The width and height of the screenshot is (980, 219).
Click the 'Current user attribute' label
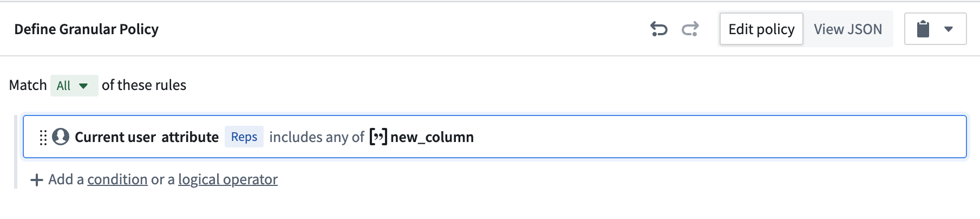pos(146,137)
